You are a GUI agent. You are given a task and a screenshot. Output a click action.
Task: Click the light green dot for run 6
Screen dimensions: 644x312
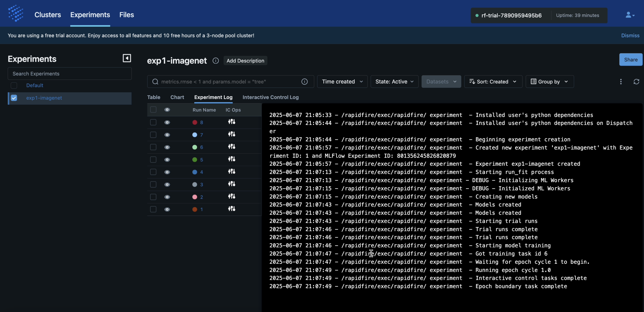[195, 147]
